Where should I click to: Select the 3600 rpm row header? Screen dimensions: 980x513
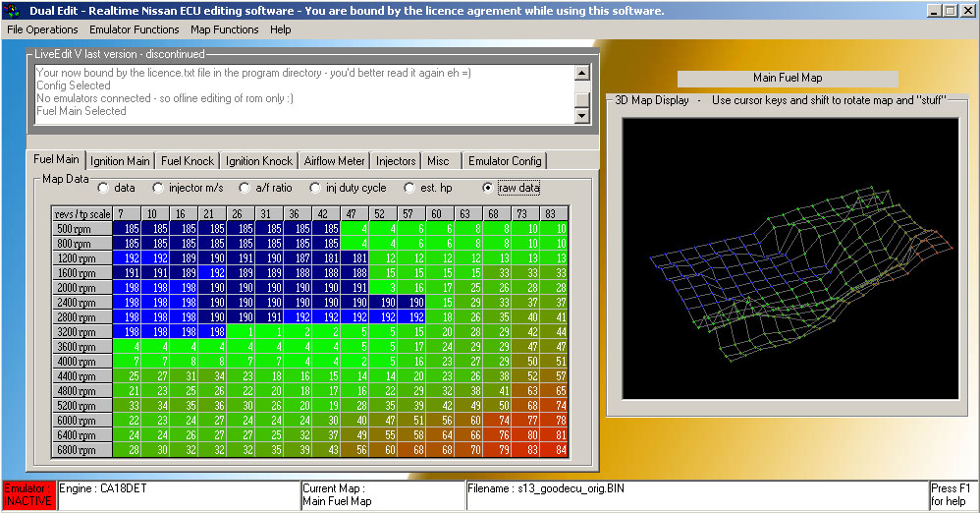coord(82,347)
